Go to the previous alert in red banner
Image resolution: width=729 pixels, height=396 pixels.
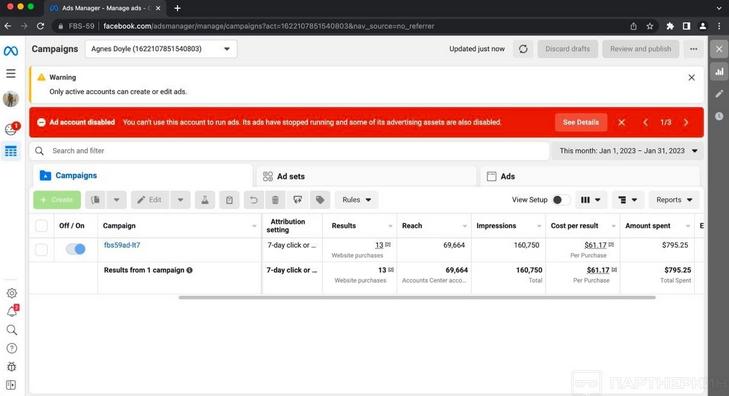coord(645,122)
